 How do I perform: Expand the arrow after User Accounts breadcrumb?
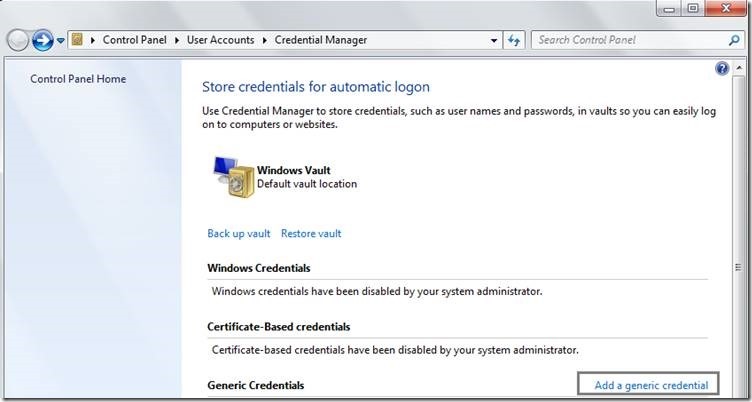coord(264,40)
